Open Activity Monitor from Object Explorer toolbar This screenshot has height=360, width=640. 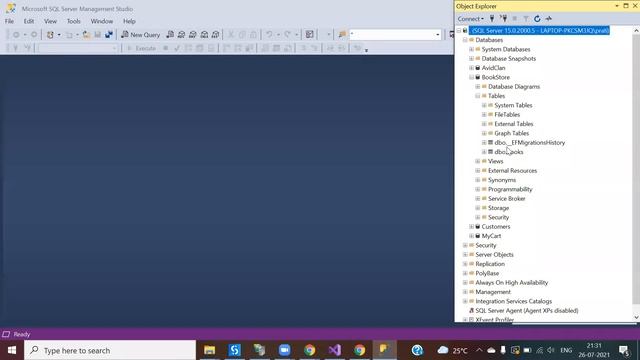pyautogui.click(x=549, y=18)
